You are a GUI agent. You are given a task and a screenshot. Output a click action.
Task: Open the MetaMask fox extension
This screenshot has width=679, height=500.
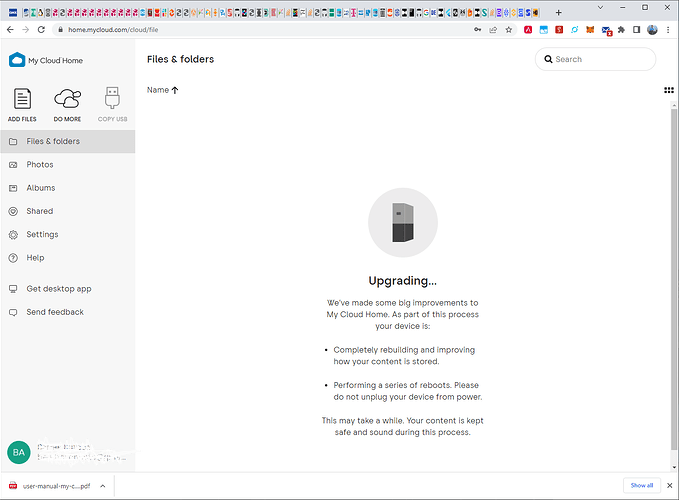590,29
